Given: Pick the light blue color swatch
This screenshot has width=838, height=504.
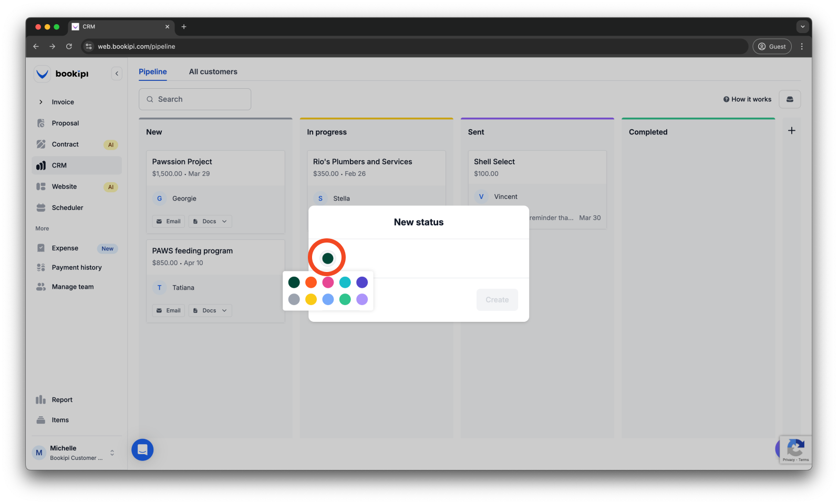Looking at the screenshot, I should [x=328, y=299].
